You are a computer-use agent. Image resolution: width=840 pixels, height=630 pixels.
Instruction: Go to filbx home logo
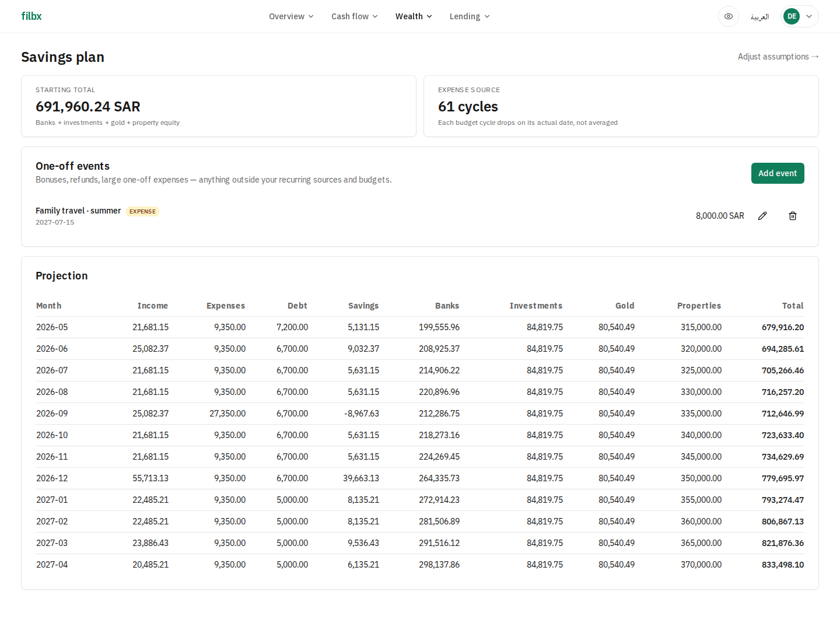[x=32, y=16]
